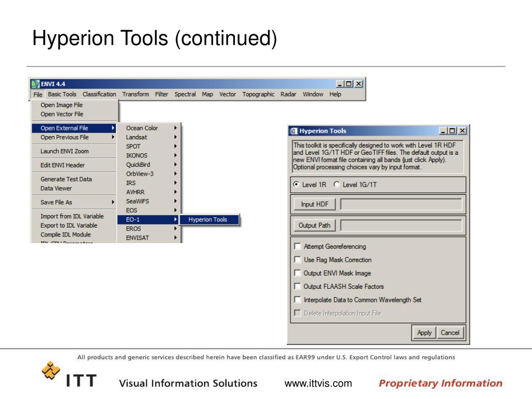Viewport: 532px width, 399px height.
Task: Select the Level 1R radio button
Action: (x=297, y=184)
